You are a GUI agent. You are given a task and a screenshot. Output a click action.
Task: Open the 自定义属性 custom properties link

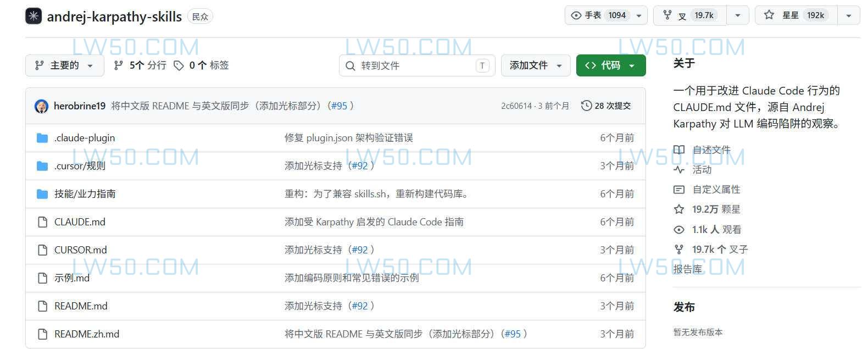716,190
